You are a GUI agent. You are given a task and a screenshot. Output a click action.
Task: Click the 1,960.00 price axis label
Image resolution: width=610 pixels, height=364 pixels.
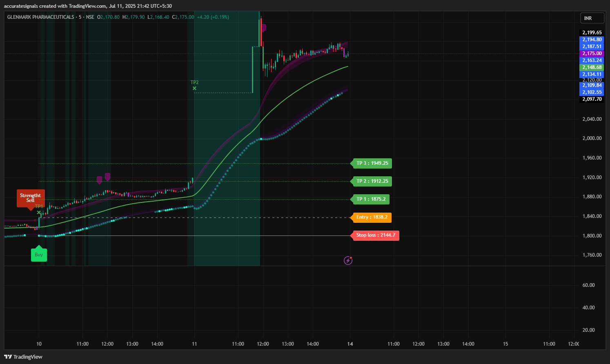point(592,158)
